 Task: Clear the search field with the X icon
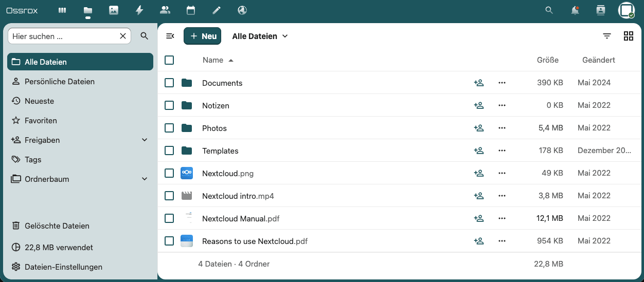pos(123,36)
